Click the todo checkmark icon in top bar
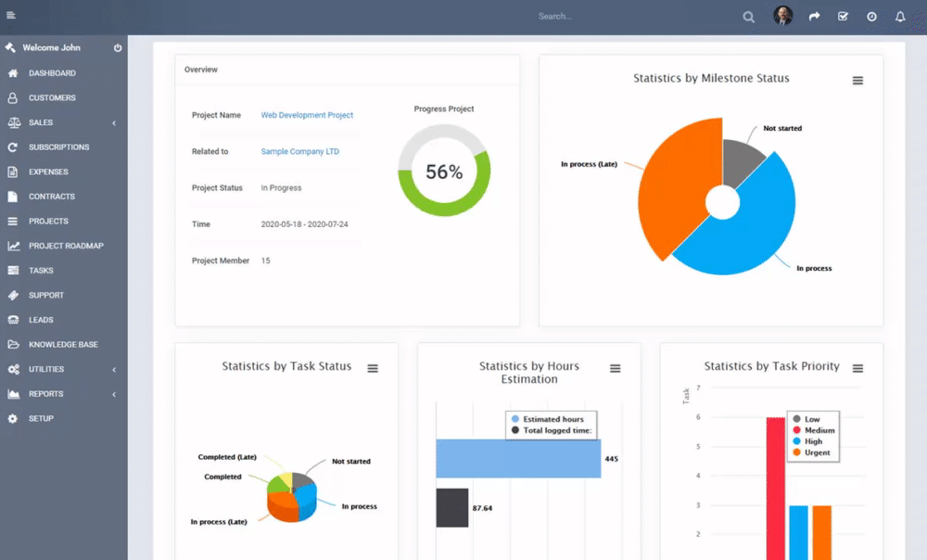 coord(843,16)
